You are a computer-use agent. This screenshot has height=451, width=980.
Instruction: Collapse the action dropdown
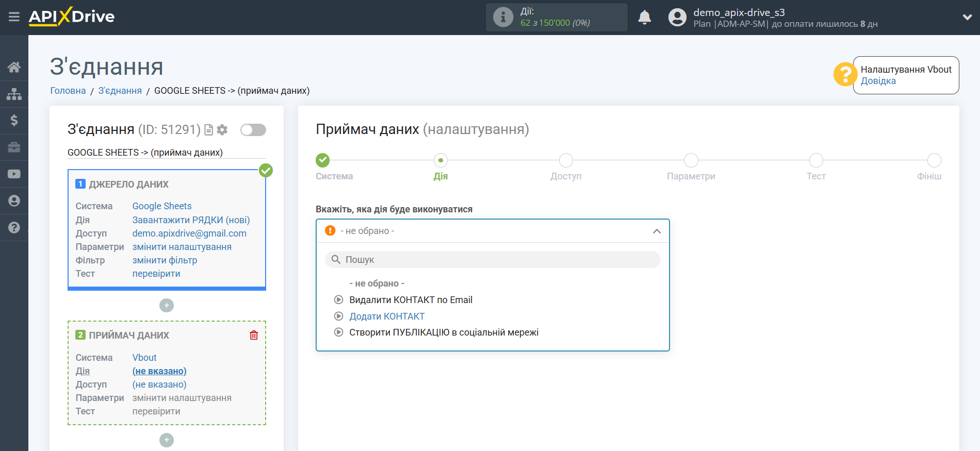657,231
